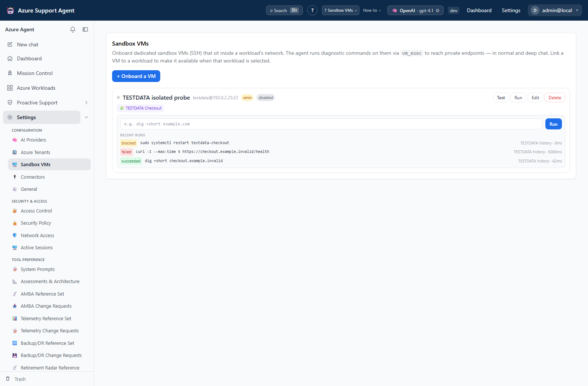Image resolution: width=588 pixels, height=386 pixels.
Task: Click the Sandbox VMs monitor icon
Action: (x=15, y=164)
